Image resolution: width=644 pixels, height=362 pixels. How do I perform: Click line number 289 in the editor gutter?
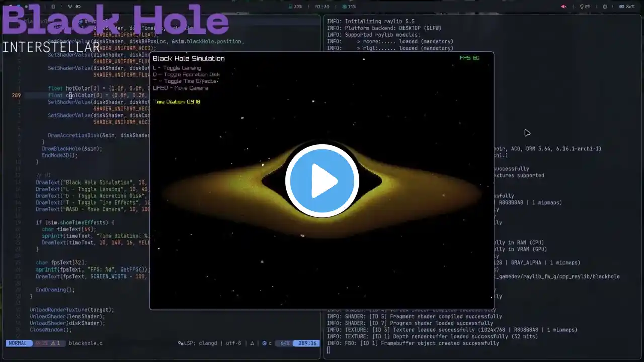(x=16, y=95)
